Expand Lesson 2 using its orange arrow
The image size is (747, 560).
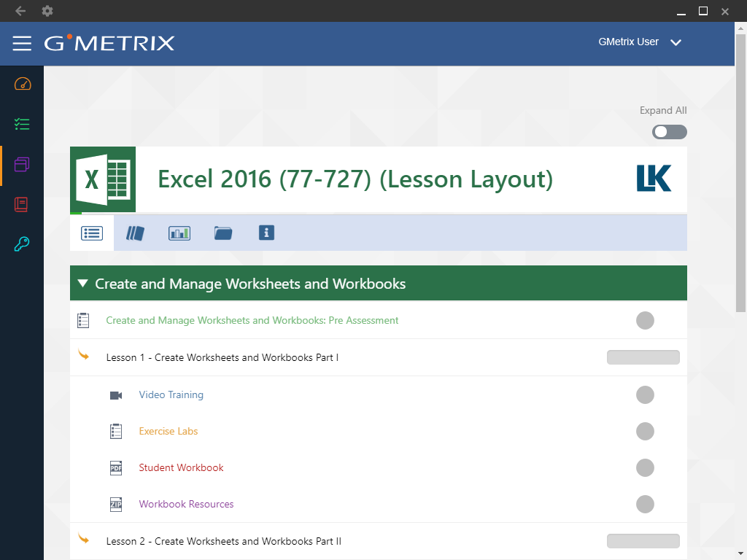(84, 539)
